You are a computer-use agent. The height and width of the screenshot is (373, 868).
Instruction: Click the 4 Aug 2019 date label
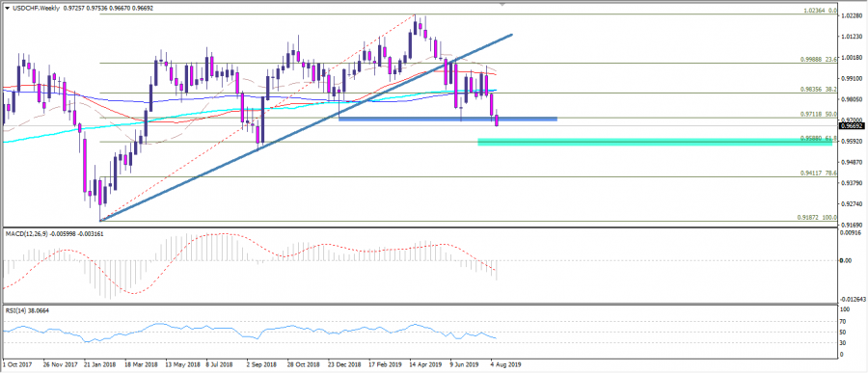pyautogui.click(x=505, y=365)
